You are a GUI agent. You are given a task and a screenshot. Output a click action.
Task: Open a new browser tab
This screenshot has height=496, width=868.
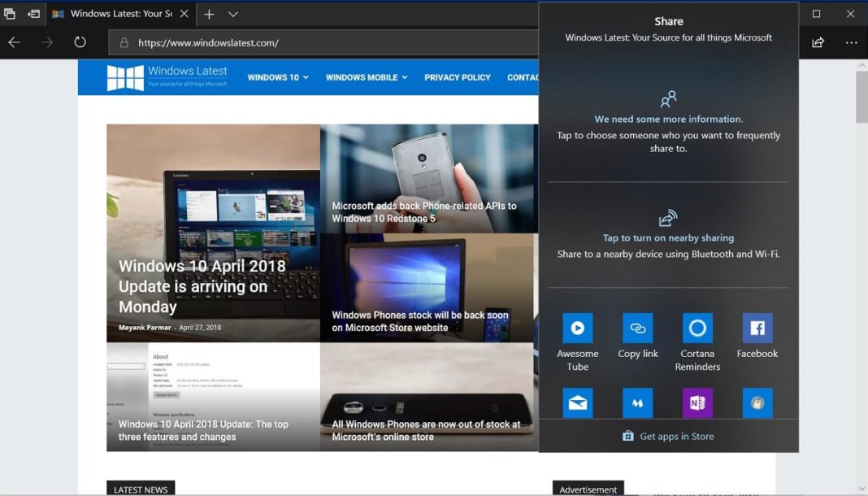[x=209, y=14]
